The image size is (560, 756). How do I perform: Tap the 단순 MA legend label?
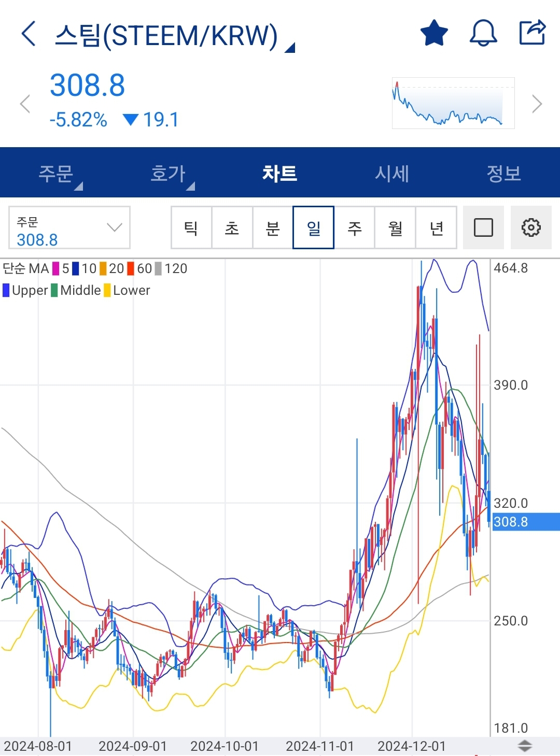pyautogui.click(x=26, y=268)
